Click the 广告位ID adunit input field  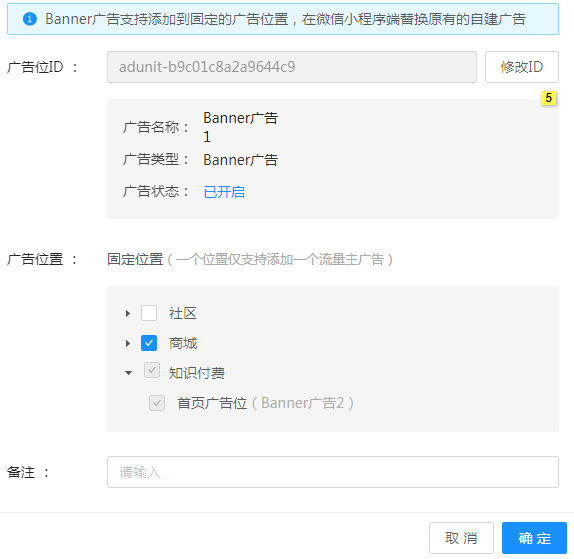point(292,67)
